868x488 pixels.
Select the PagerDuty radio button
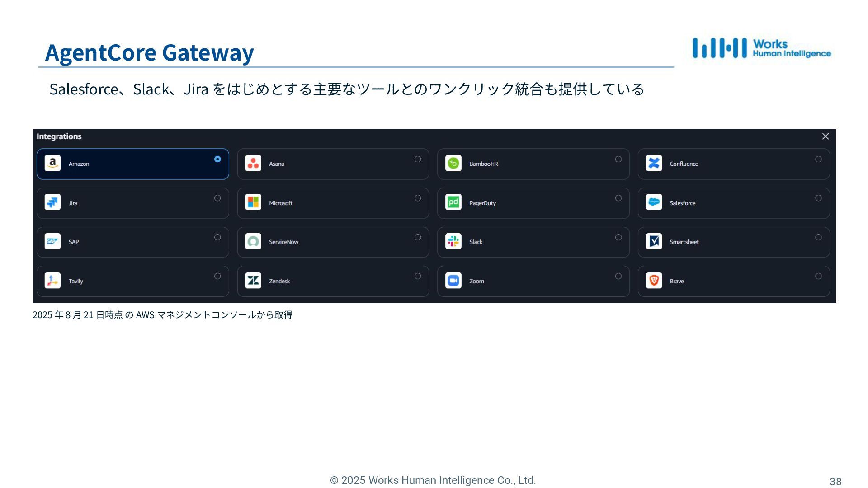618,198
